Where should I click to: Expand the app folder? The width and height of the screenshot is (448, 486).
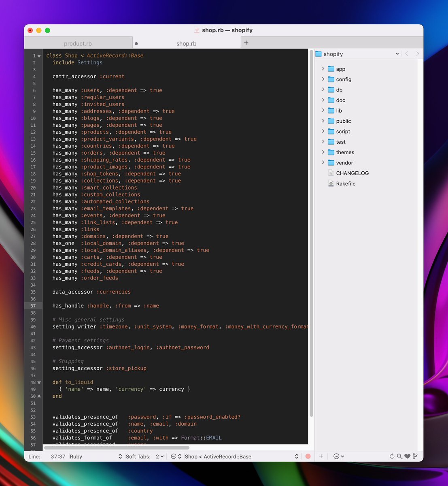pos(323,69)
